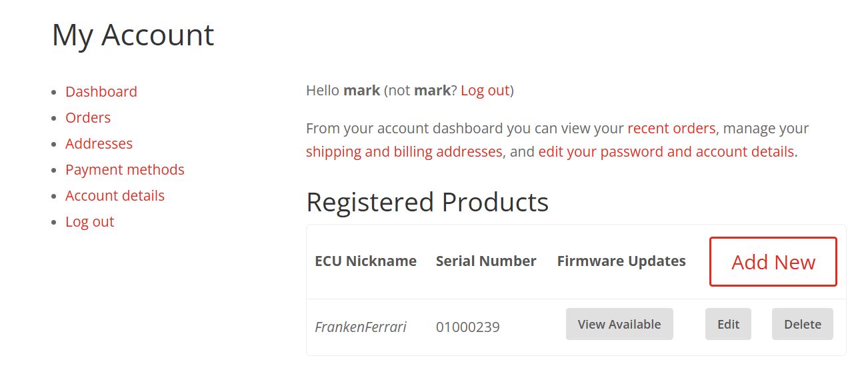868x368 pixels.
Task: Open the Dashboard sidebar link
Action: coord(101,91)
